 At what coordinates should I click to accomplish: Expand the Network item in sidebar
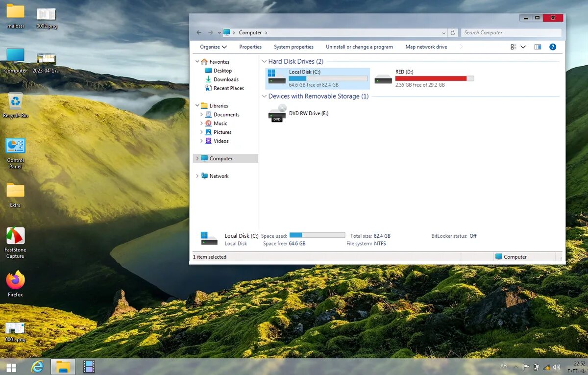pos(197,176)
